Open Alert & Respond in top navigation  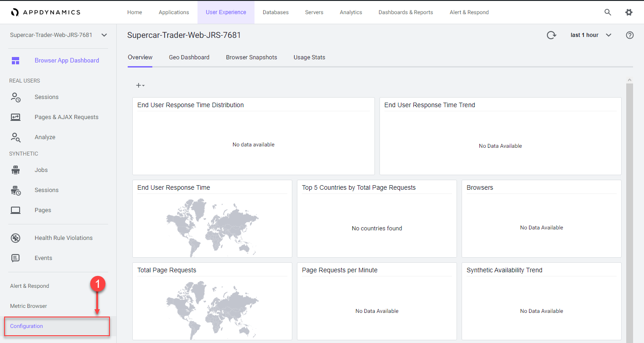(x=469, y=12)
